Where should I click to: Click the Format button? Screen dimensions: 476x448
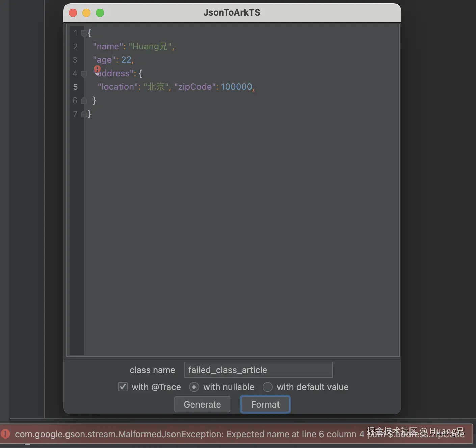point(265,404)
